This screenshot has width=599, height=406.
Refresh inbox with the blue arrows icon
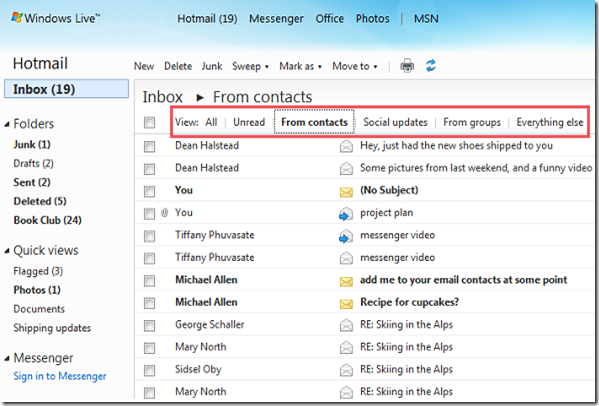[x=431, y=66]
